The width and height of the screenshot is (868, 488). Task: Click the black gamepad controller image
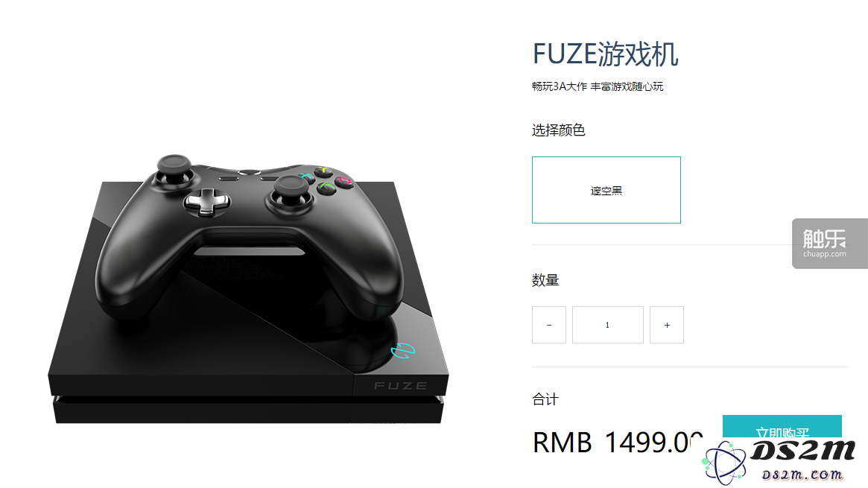250,238
